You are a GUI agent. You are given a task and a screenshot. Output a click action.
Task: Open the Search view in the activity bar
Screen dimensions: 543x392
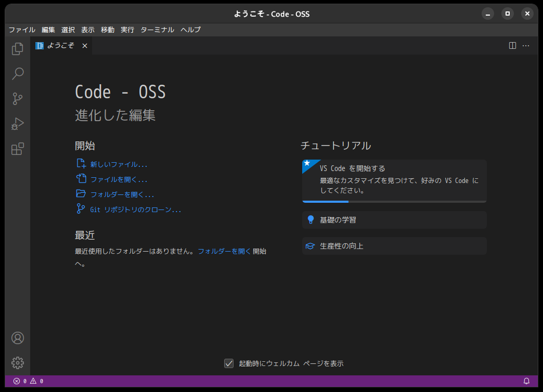point(17,74)
